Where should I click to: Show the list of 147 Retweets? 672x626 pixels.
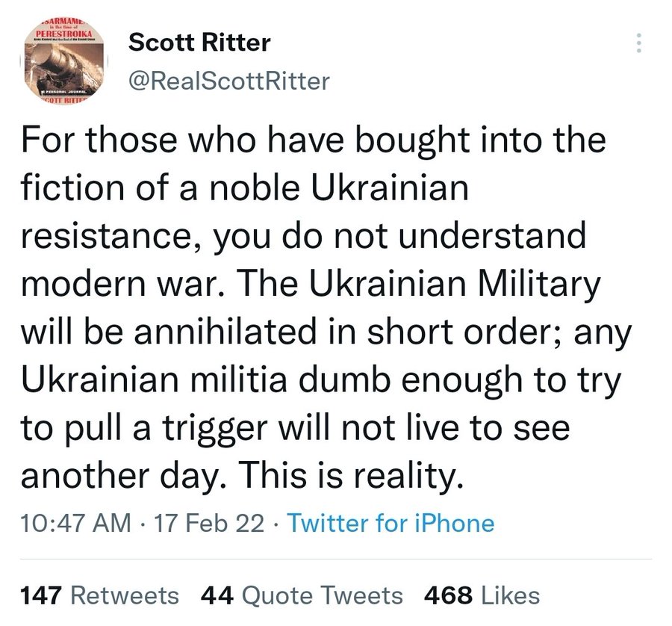click(99, 596)
